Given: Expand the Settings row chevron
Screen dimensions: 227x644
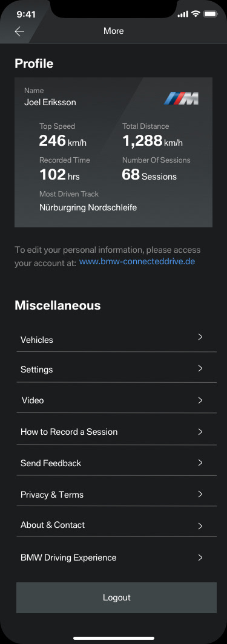Looking at the screenshot, I should tap(200, 368).
